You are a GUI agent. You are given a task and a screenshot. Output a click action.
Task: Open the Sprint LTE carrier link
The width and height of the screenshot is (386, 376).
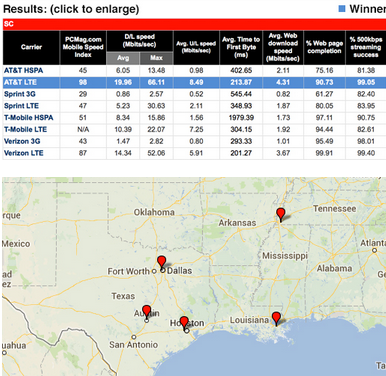[x=21, y=106]
